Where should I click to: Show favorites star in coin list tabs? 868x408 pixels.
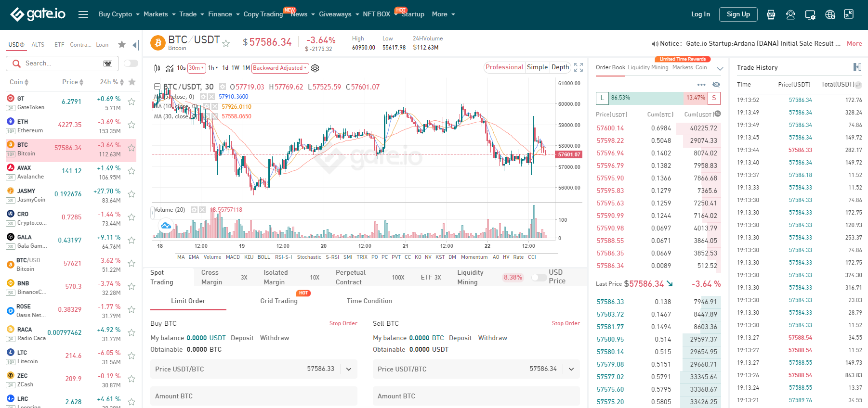coord(122,45)
